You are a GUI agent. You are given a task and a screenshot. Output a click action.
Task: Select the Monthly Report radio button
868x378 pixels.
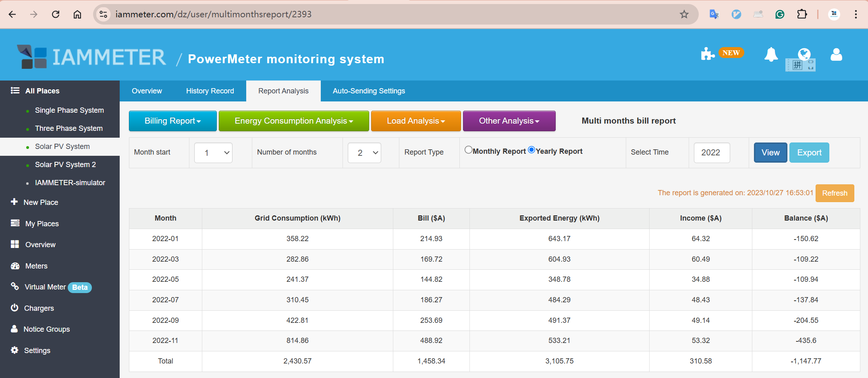pyautogui.click(x=468, y=150)
